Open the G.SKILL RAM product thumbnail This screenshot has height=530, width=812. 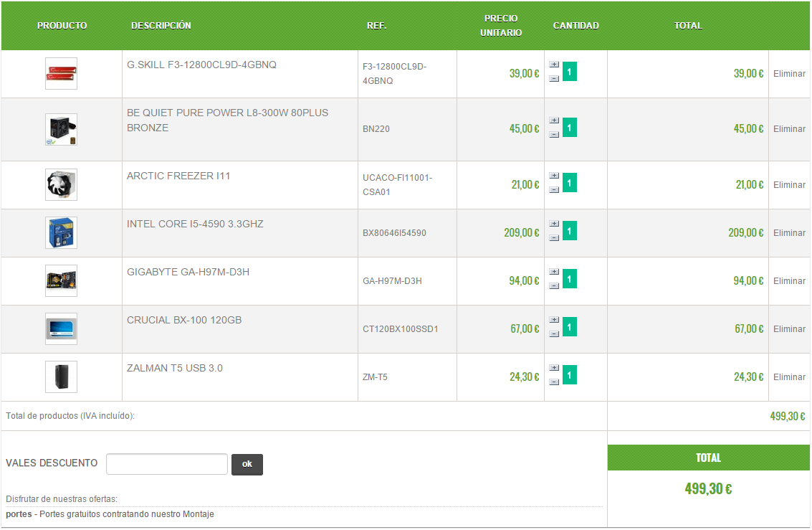61,74
